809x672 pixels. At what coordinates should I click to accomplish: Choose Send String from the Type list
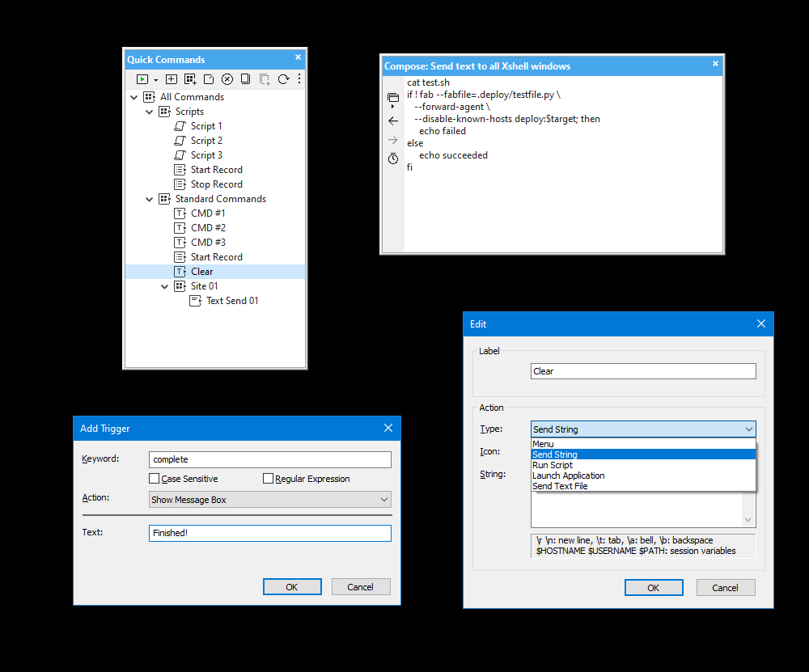643,454
